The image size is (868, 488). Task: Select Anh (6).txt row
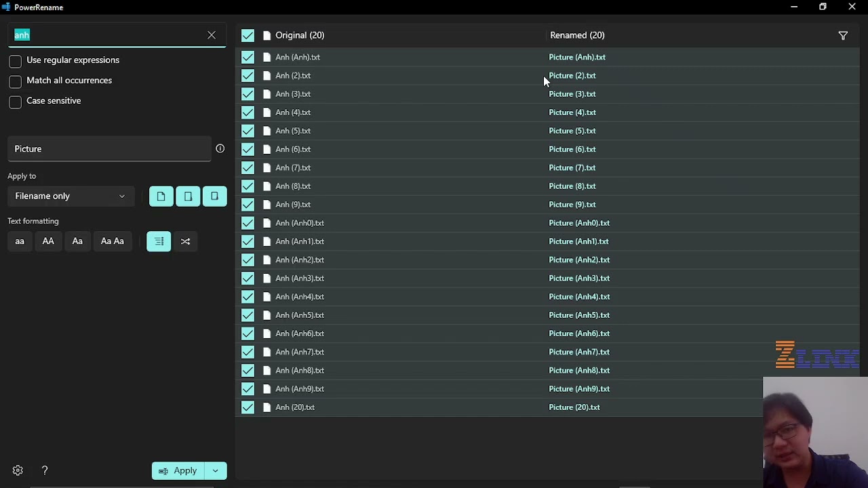tap(547, 149)
